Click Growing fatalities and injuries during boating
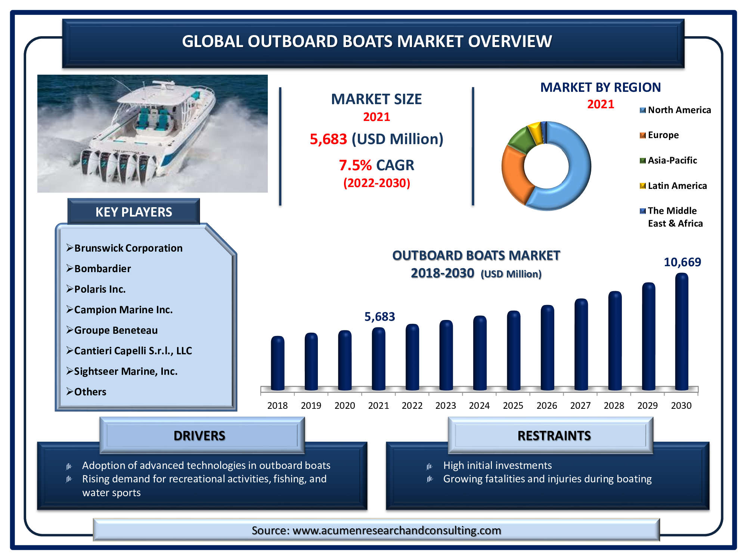747x560 pixels. click(548, 479)
